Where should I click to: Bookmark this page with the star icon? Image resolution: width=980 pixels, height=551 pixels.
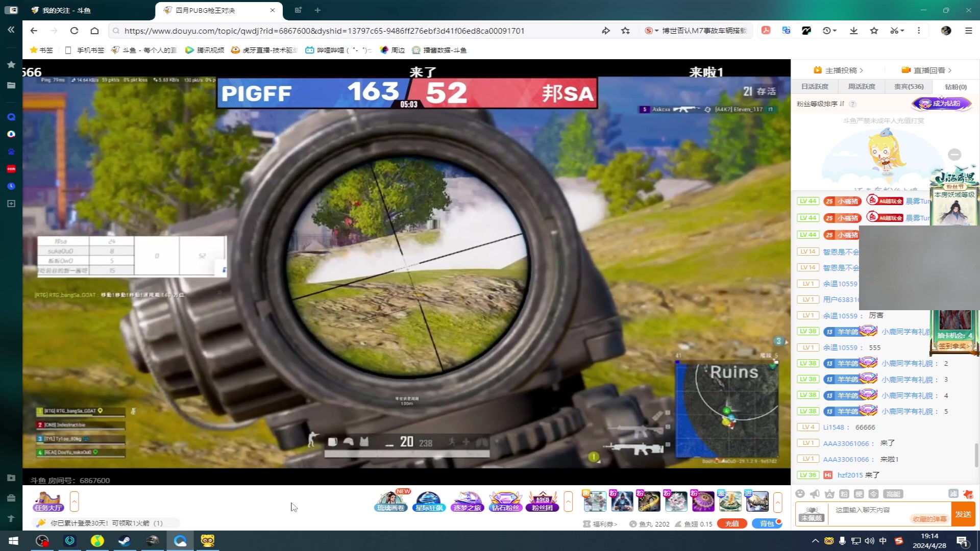[625, 31]
